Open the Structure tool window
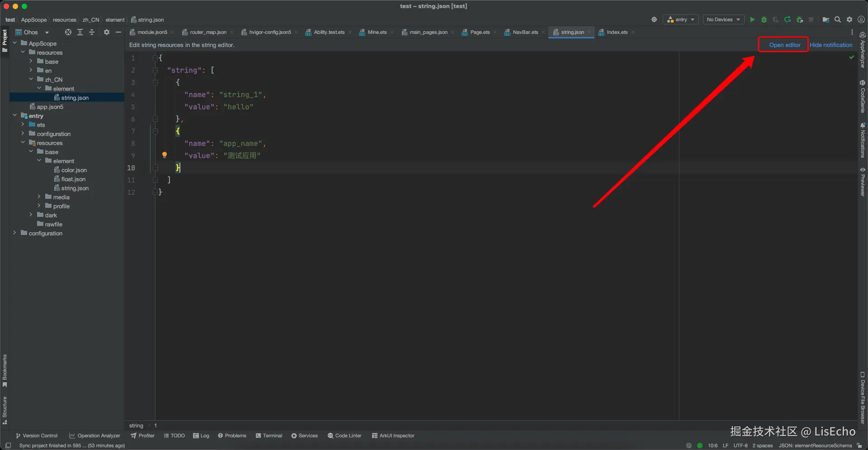 coord(5,411)
